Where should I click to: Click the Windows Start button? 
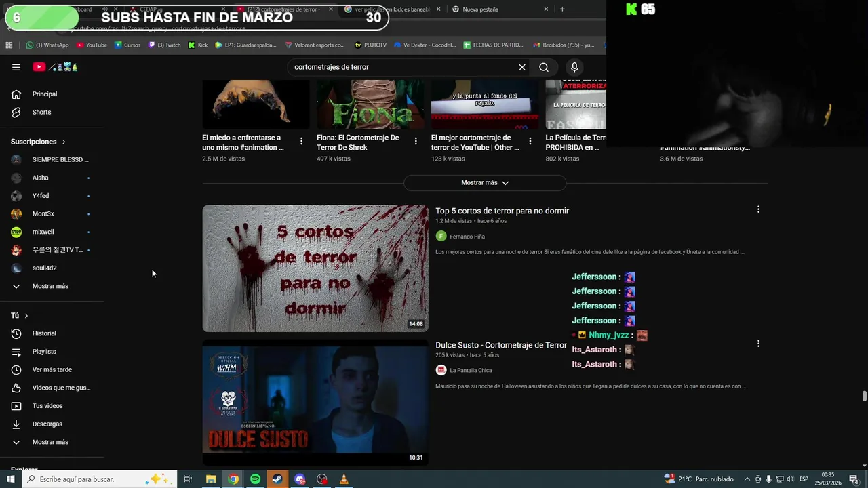10,479
